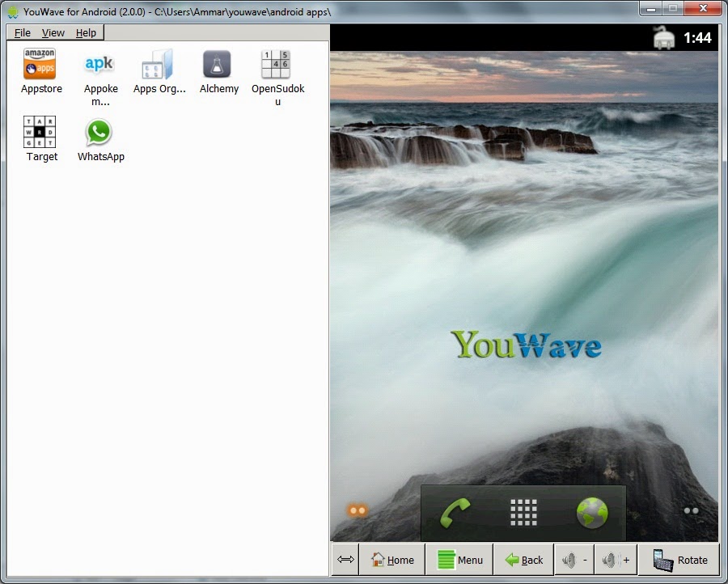Open the WhatsApp icon

[x=99, y=132]
